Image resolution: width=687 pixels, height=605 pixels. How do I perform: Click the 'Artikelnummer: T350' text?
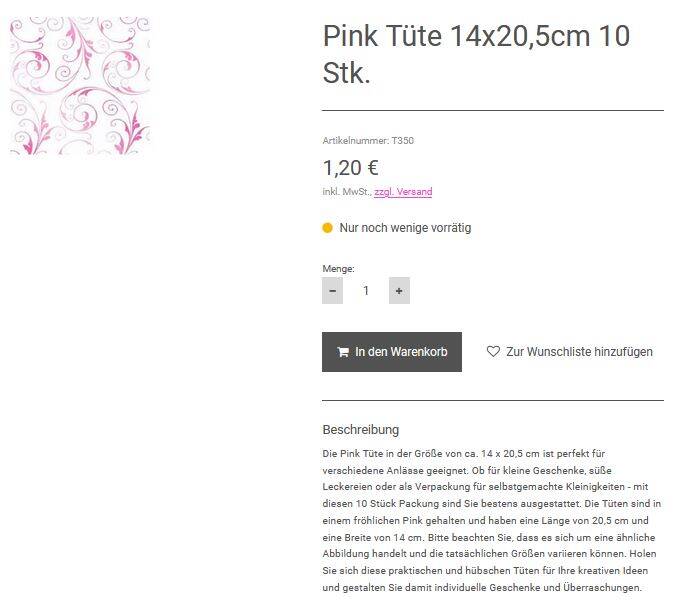(x=367, y=141)
